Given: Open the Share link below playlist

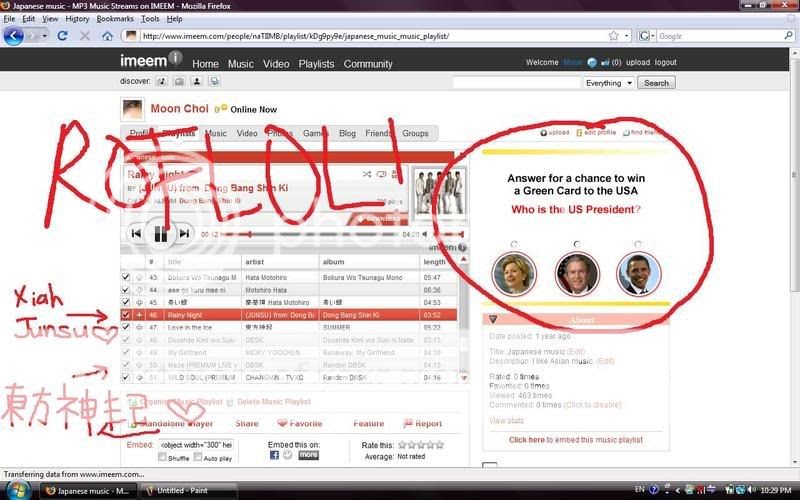Looking at the screenshot, I should point(247,423).
